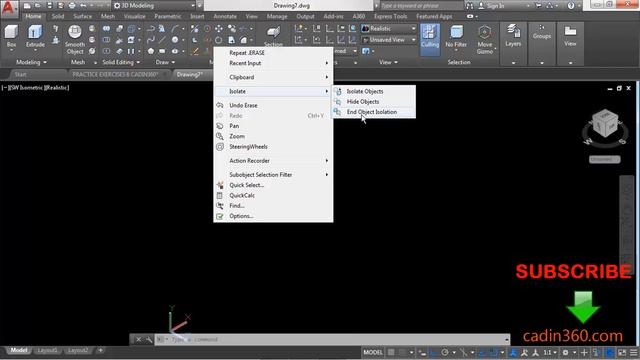Click the New drawing icon in quick access toolbar
Screen dimensions: 640x360
tap(27, 6)
